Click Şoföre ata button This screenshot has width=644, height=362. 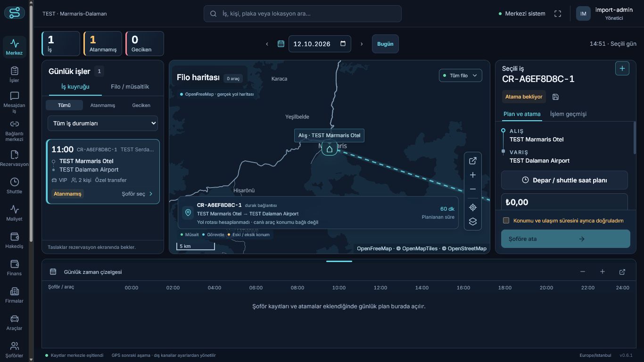(566, 239)
